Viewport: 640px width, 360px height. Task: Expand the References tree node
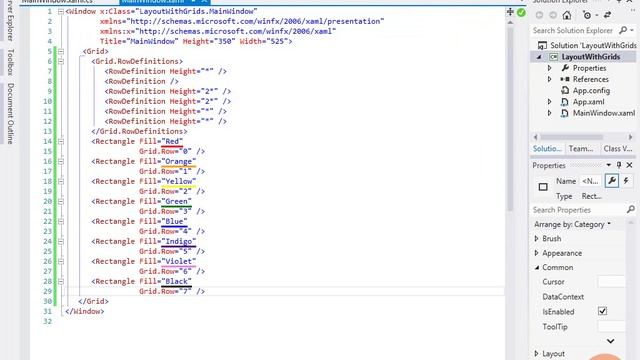pos(549,79)
